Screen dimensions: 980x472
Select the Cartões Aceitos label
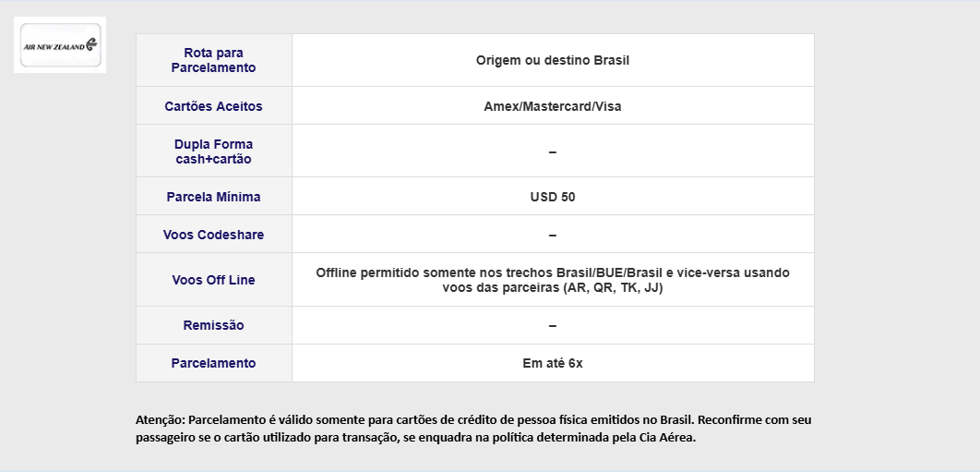tap(214, 106)
